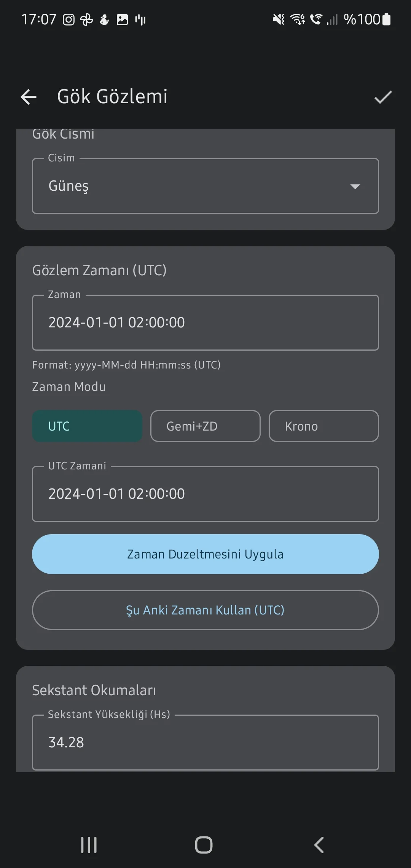
Task: Click inside the UTC Zamani field
Action: [x=205, y=493]
